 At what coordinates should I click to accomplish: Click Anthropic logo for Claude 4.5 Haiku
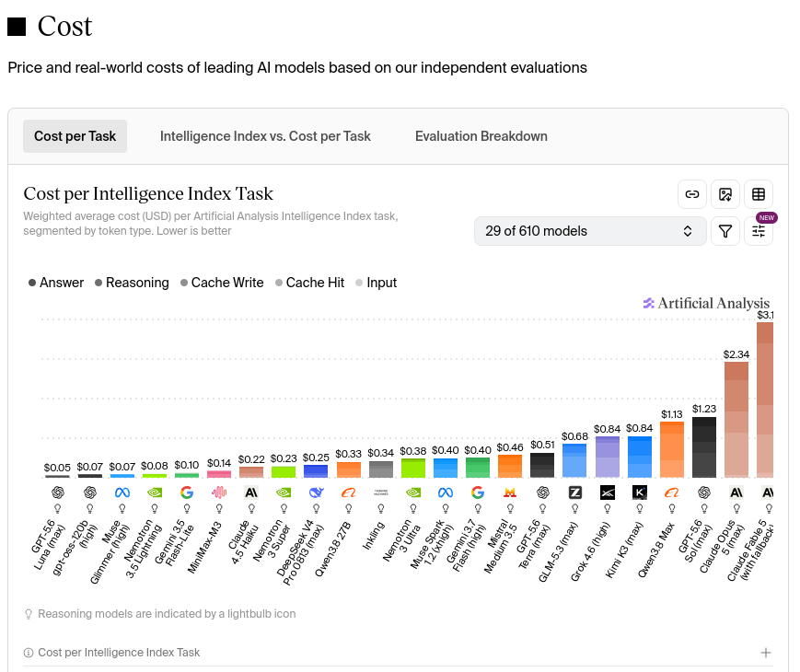click(x=251, y=492)
